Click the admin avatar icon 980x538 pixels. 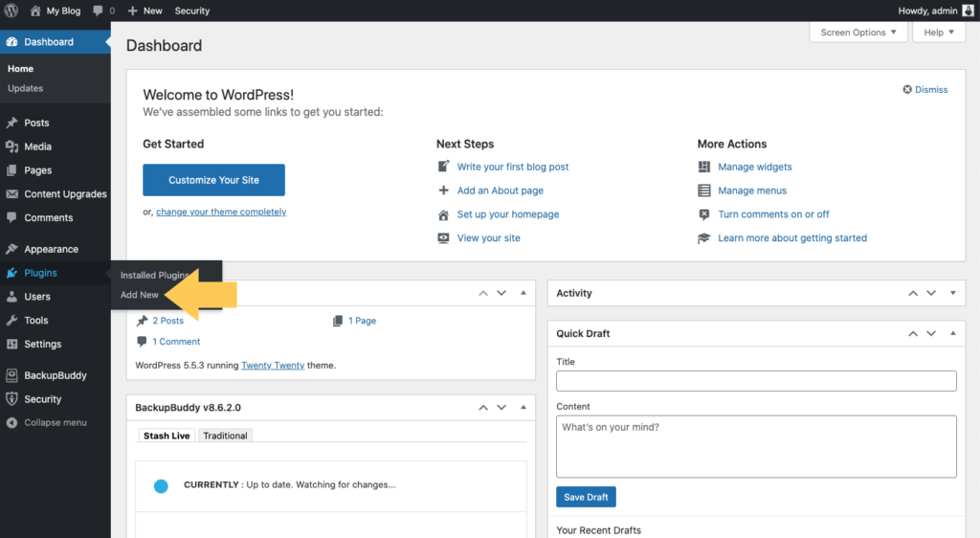[968, 11]
